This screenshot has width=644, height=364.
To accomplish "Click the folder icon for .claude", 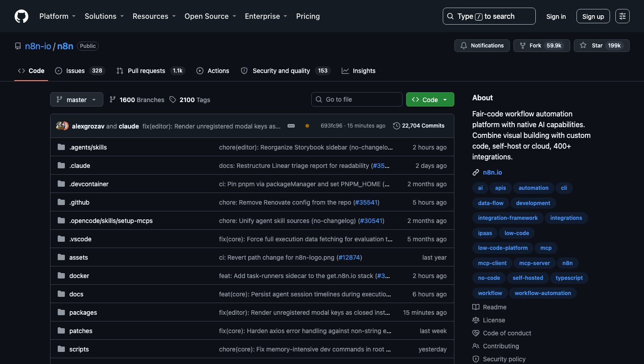I will (61, 166).
